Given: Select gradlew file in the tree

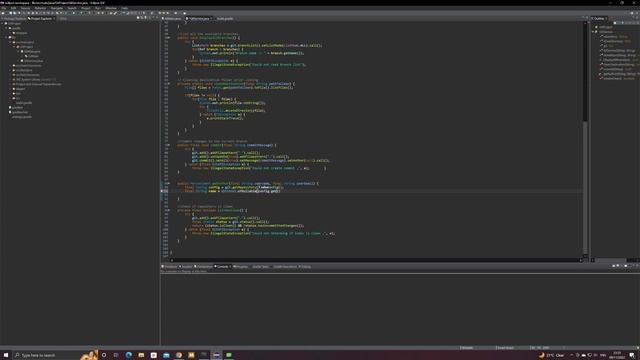Looking at the screenshot, I should 16,108.
